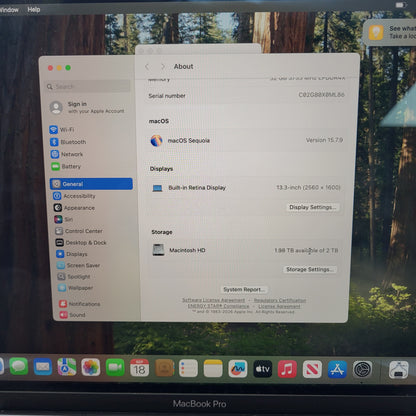Open Desktop & Dock in the sidebar
This screenshot has width=416, height=416.
81,243
